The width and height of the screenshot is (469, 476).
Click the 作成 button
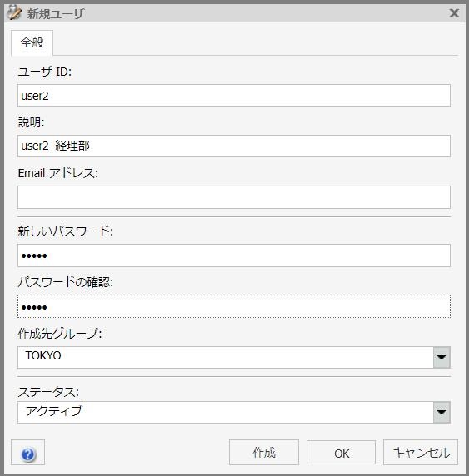point(264,453)
